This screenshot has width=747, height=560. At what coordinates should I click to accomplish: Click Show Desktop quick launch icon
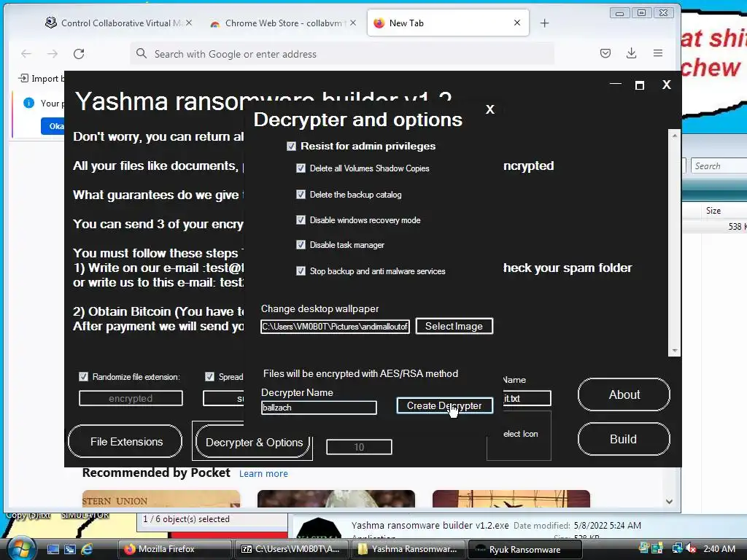tap(53, 549)
